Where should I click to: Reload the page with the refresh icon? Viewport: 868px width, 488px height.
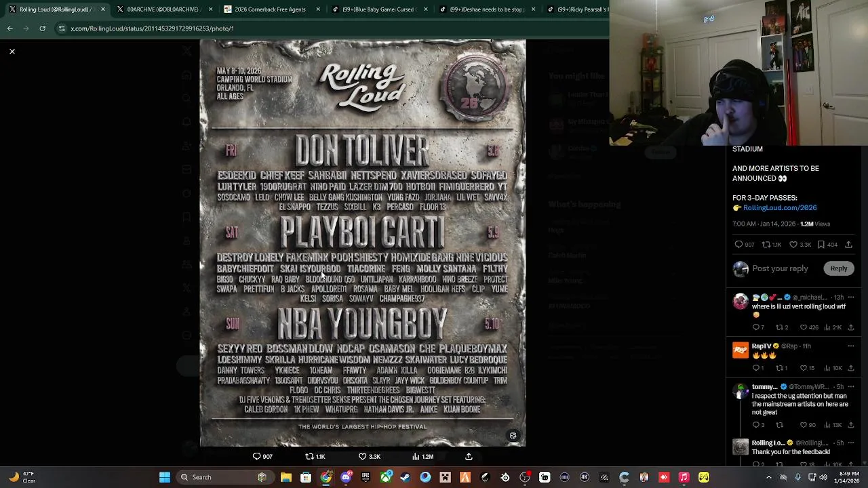coord(42,28)
